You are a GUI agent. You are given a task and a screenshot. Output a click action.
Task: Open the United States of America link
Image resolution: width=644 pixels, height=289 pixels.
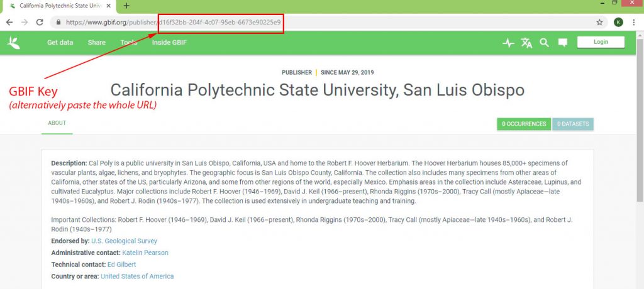(x=137, y=276)
